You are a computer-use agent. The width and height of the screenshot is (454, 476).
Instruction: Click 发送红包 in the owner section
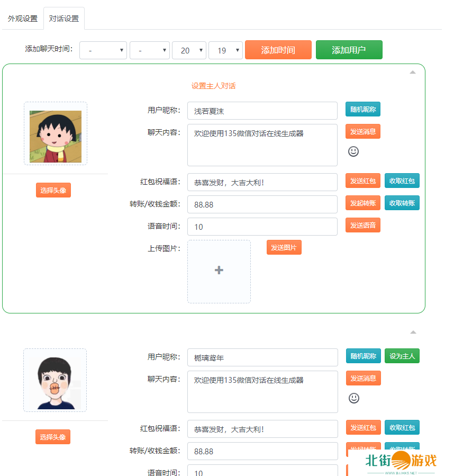tap(363, 181)
